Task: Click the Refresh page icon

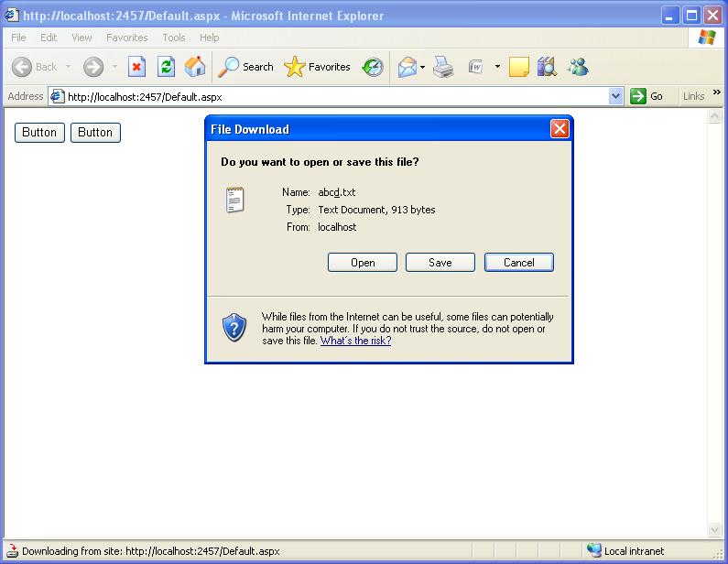Action: [166, 67]
